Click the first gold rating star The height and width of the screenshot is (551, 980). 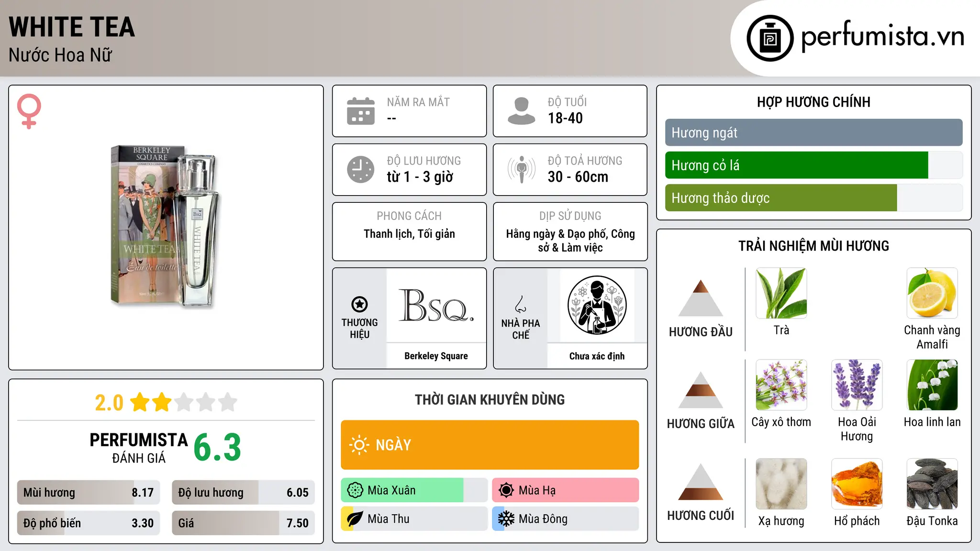coord(140,402)
